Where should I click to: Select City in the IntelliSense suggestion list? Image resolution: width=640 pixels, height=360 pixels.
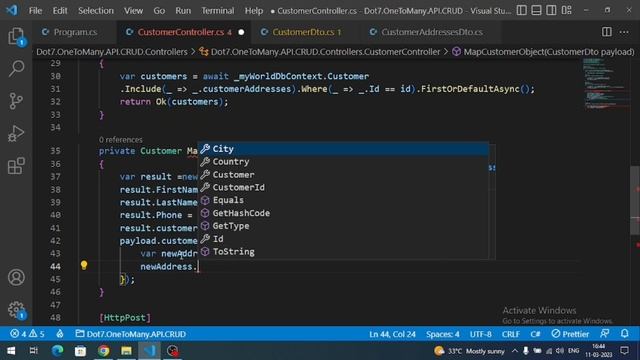pos(343,149)
